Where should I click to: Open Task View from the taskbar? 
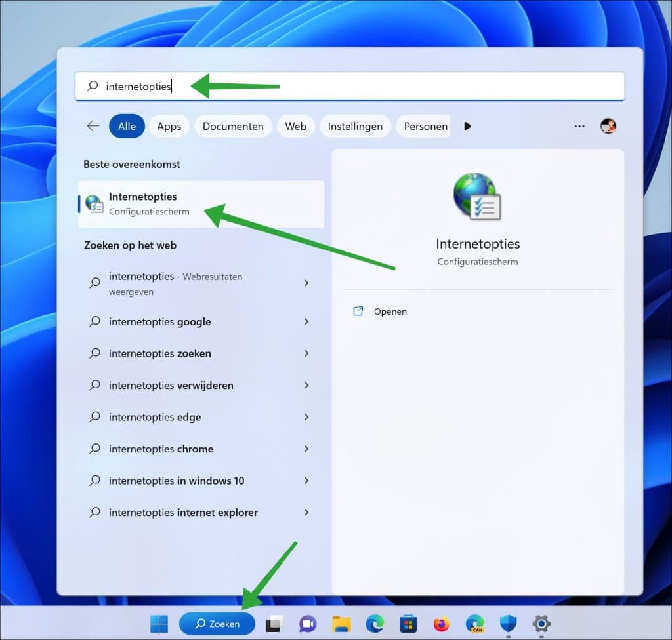click(x=273, y=624)
